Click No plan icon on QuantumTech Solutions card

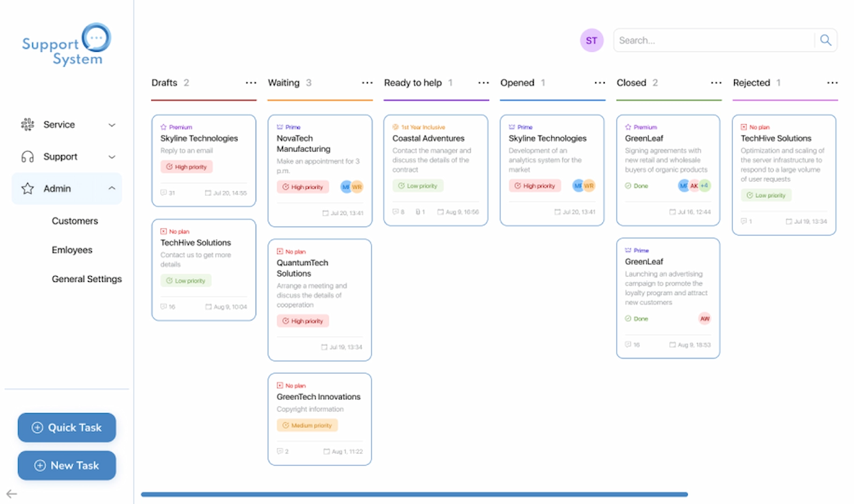[x=280, y=252]
